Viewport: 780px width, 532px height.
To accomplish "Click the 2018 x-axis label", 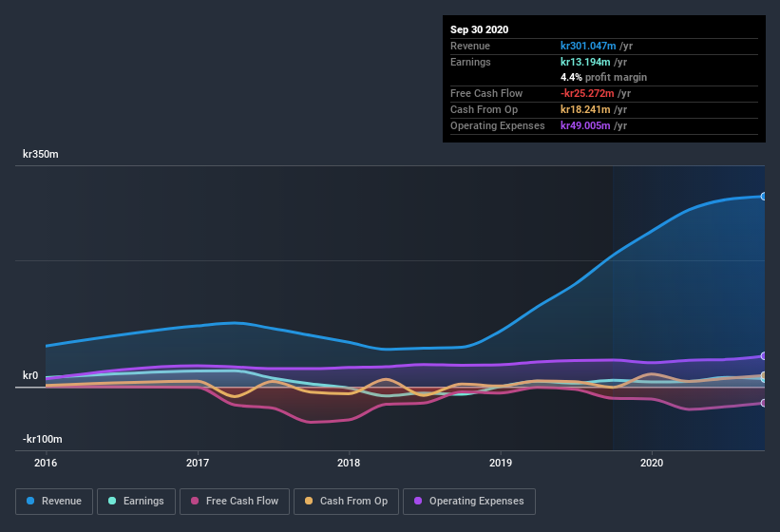I will (x=349, y=463).
